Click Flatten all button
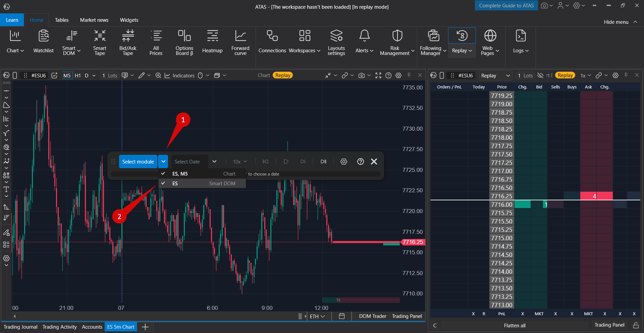Screen dimensions: 644x333 coord(515,325)
